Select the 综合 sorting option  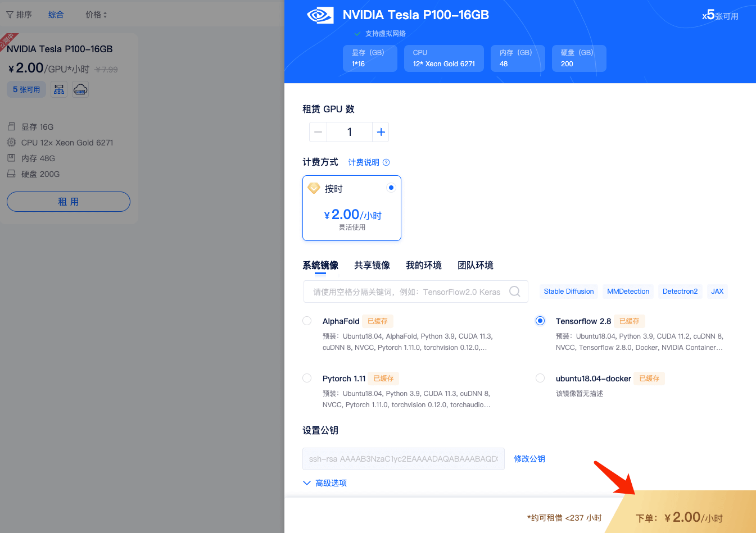56,15
